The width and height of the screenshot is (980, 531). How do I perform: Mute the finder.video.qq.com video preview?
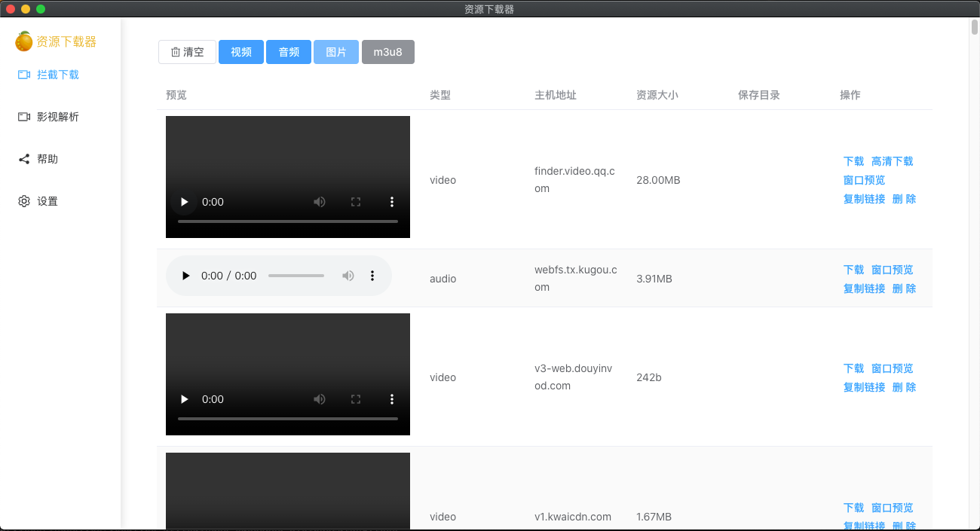point(320,202)
